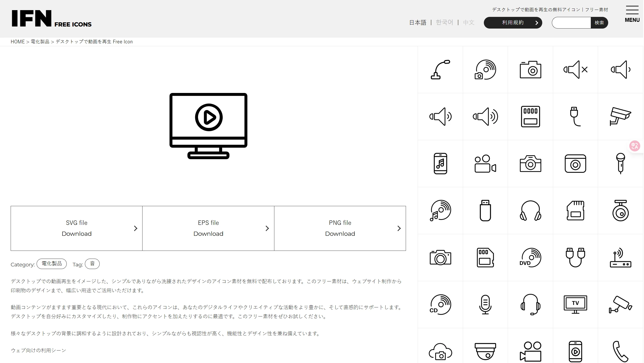
Task: Select the muted speaker icon
Action: [x=575, y=69]
